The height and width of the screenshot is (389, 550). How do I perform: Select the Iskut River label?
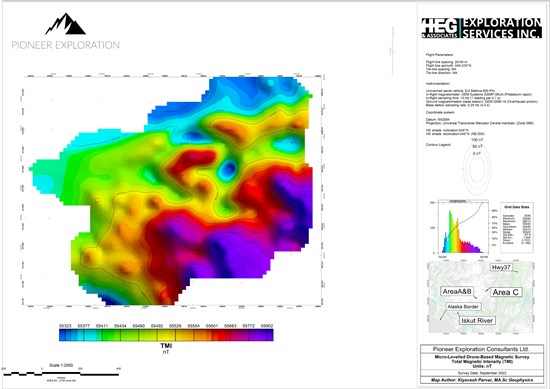click(x=477, y=320)
